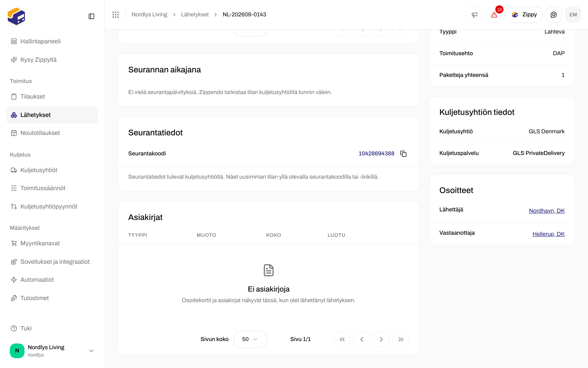588x368 pixels.
Task: Go to last documents page
Action: (x=401, y=339)
